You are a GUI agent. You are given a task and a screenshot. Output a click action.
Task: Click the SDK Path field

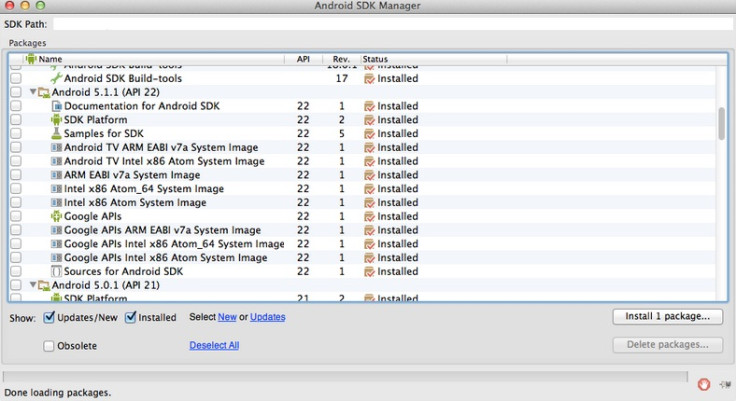pos(393,24)
